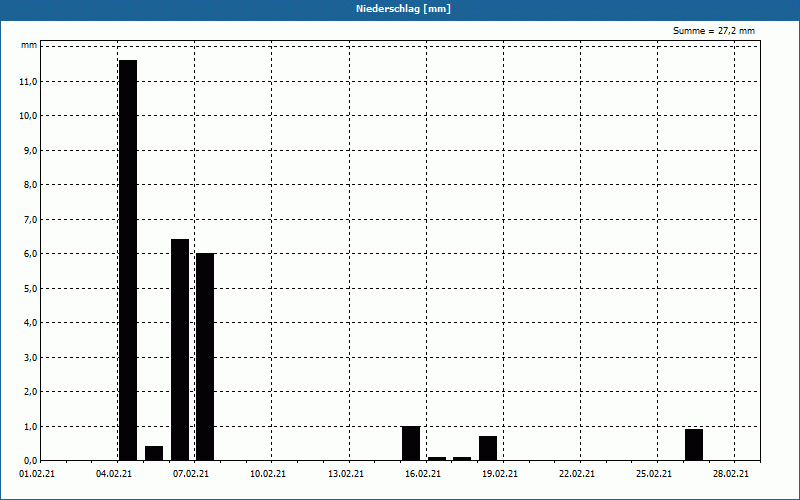Viewport: 800px width, 500px height.
Task: Select the tiny bar for 17.02.21
Action: coord(462,459)
